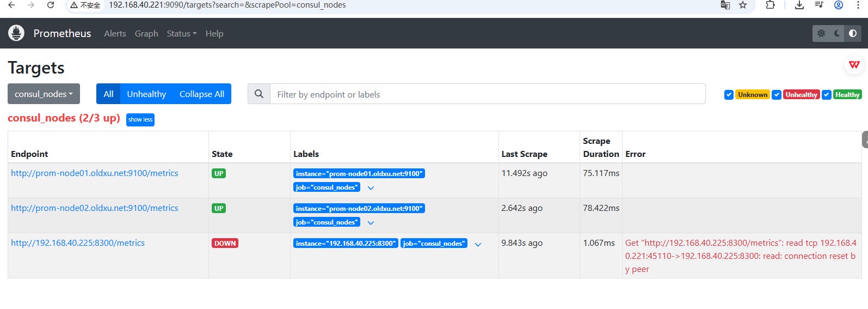
Task: Open browser translate icon
Action: [x=725, y=5]
